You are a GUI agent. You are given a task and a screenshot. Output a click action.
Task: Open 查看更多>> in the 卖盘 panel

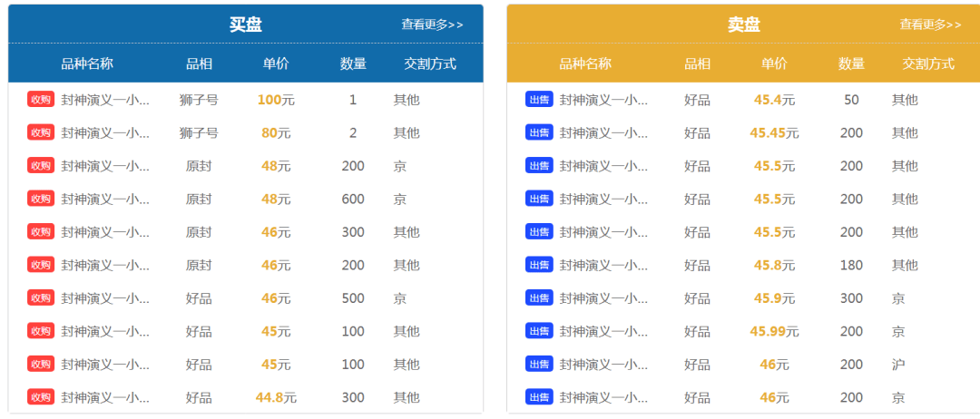931,24
